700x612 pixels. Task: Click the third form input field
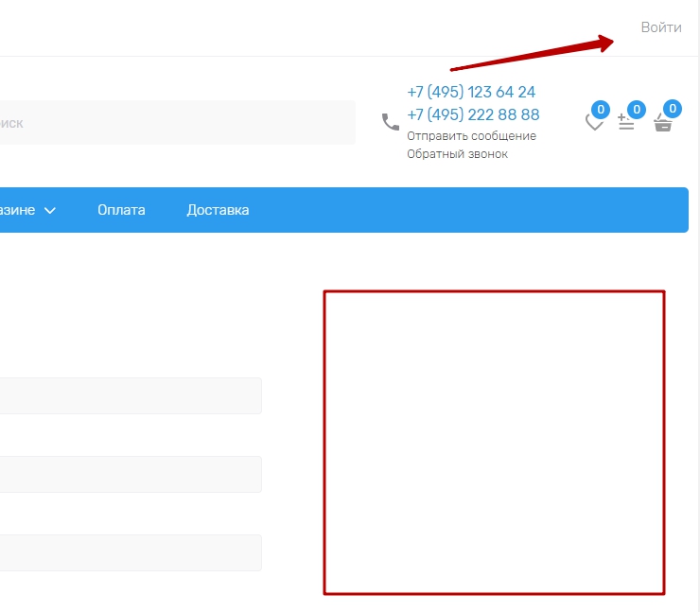131,553
